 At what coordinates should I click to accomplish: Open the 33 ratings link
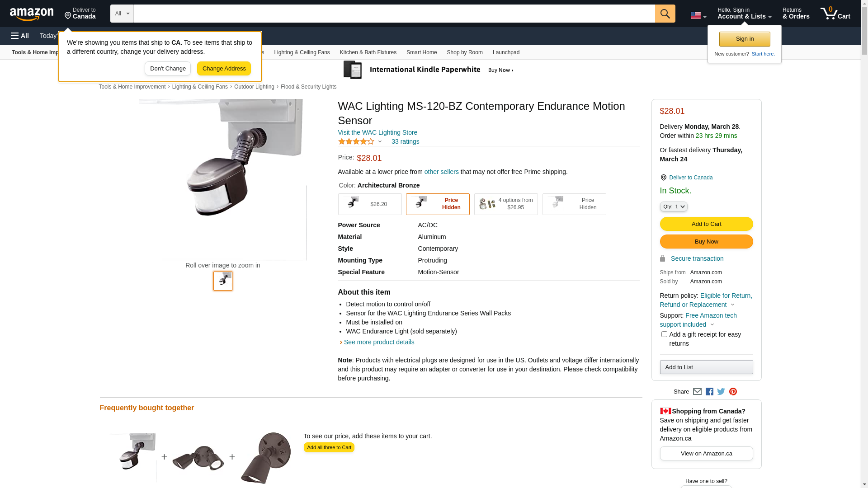click(405, 141)
